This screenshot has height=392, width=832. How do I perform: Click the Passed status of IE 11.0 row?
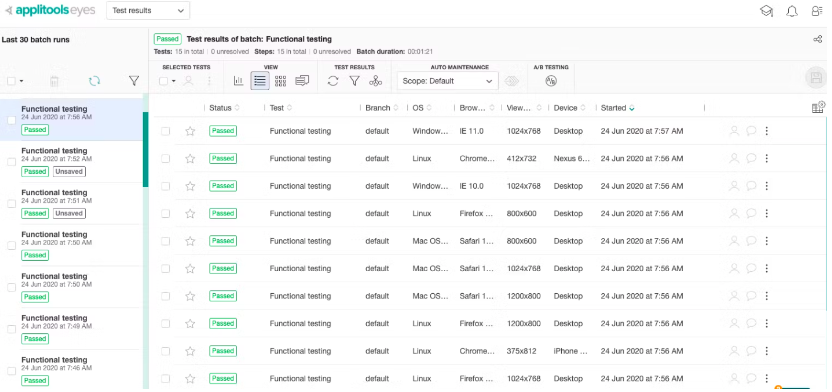(x=223, y=131)
